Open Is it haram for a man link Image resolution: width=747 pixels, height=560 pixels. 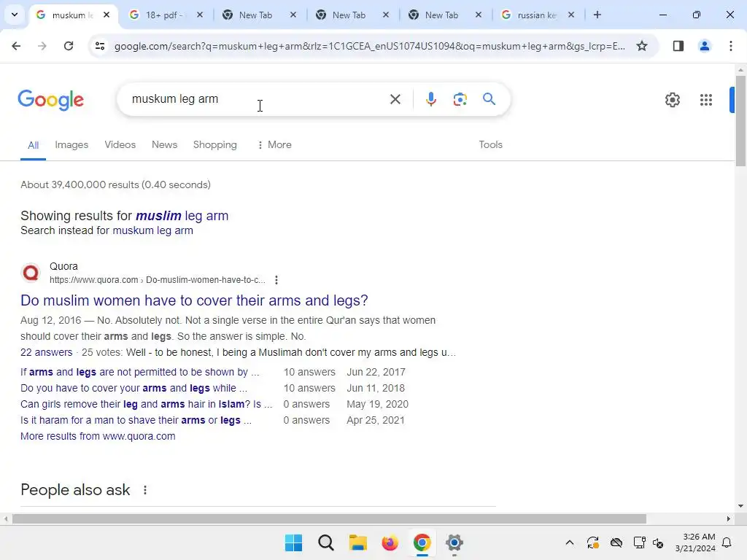(136, 421)
